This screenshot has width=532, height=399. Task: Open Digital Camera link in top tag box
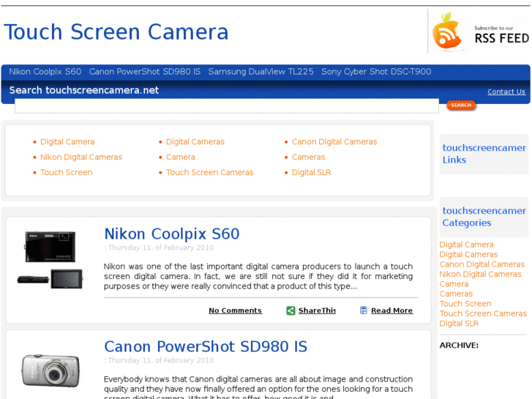click(x=67, y=142)
